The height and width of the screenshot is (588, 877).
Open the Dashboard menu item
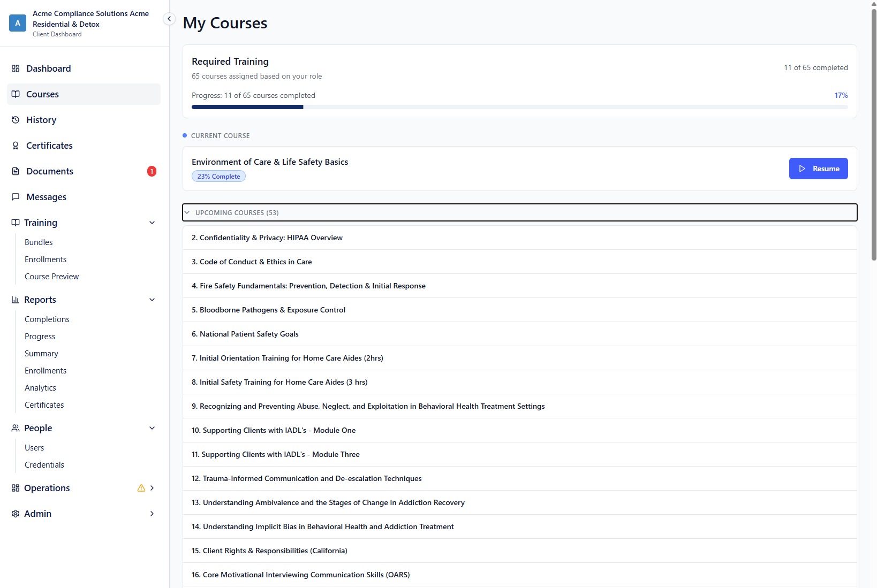[x=84, y=68]
